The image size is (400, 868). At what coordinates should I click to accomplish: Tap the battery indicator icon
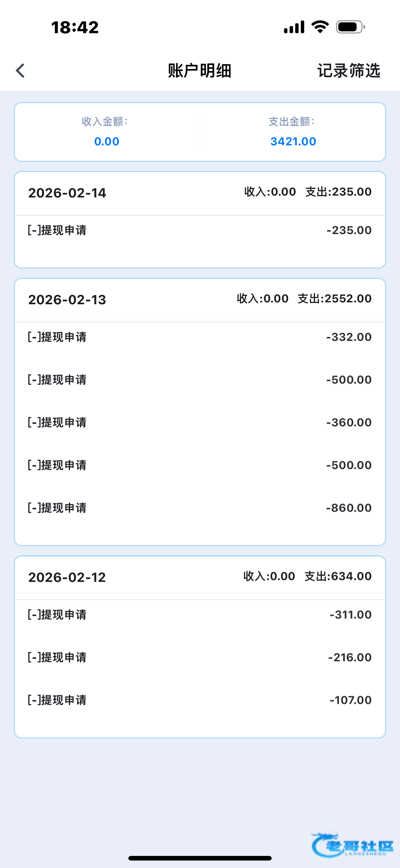(350, 27)
